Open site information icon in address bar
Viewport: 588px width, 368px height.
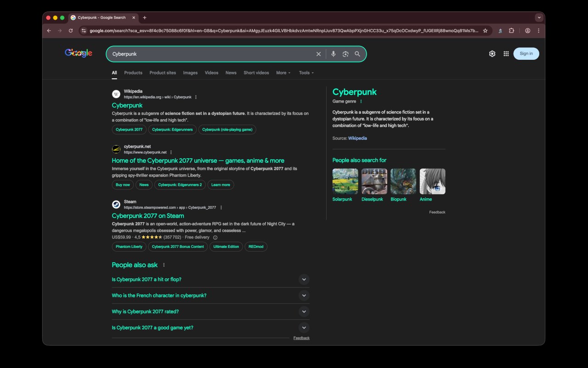click(84, 31)
